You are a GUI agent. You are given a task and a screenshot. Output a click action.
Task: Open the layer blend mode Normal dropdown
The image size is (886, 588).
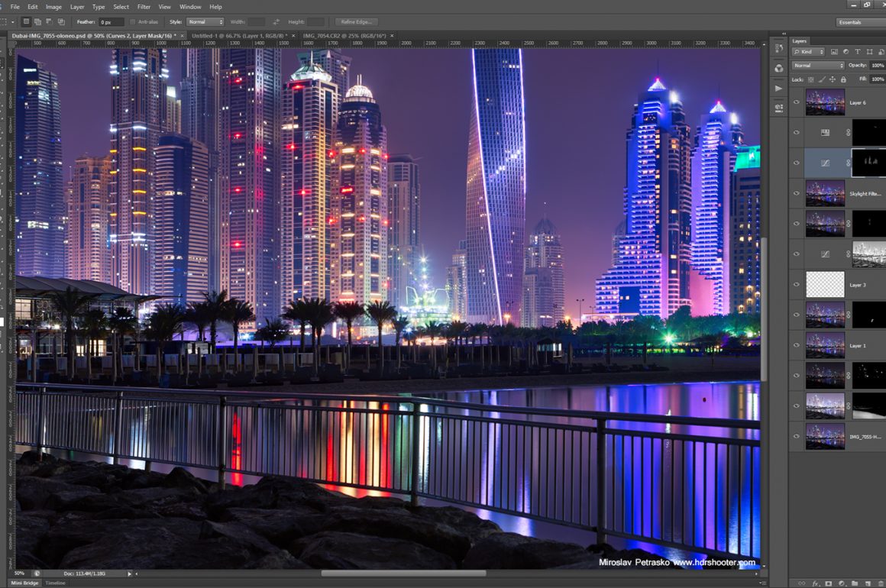tap(817, 66)
